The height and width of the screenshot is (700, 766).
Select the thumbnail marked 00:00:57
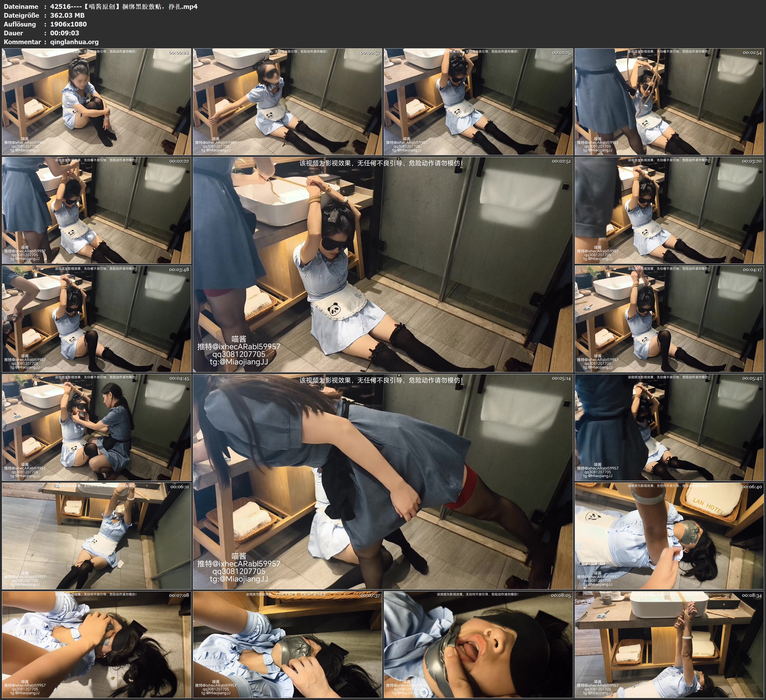(287, 102)
